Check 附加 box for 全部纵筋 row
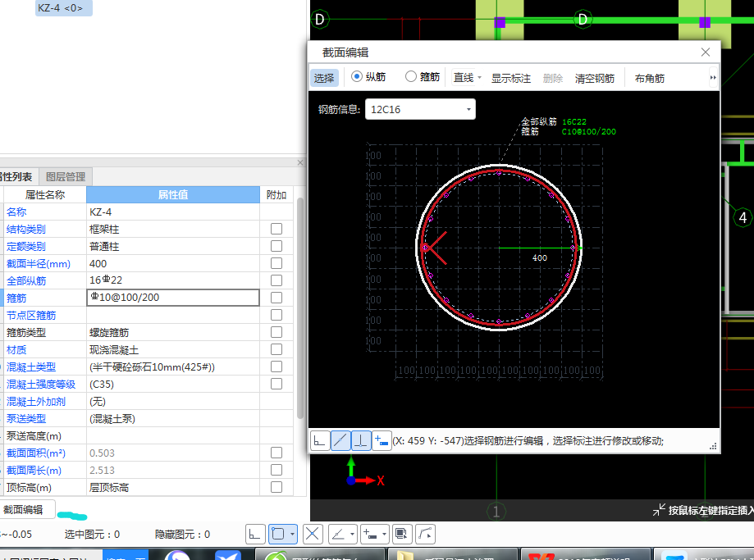754x560 pixels. click(x=276, y=280)
